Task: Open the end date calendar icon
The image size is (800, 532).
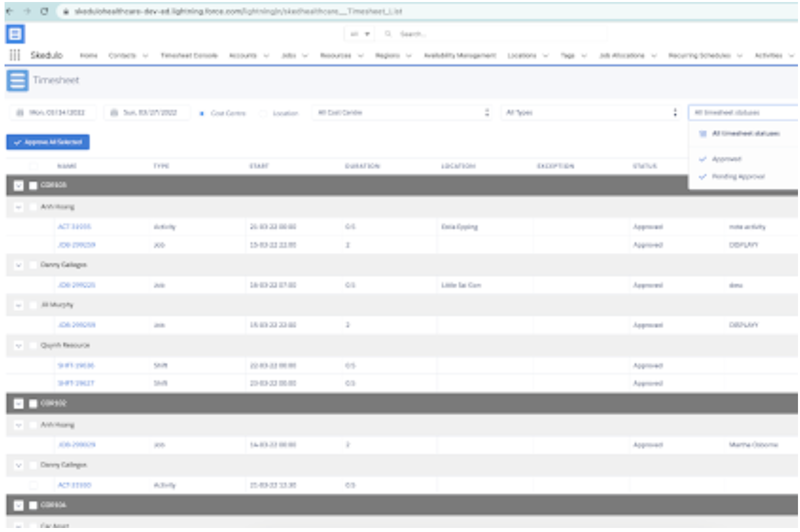Action: click(114, 113)
